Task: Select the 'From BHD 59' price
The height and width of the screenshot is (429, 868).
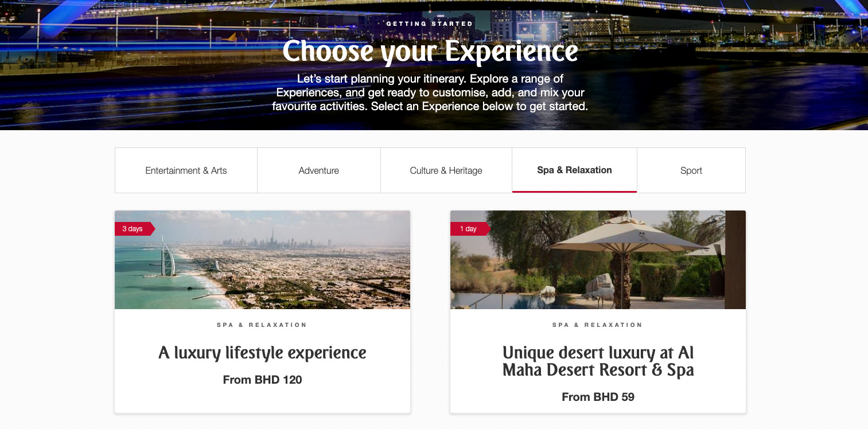Action: tap(598, 397)
